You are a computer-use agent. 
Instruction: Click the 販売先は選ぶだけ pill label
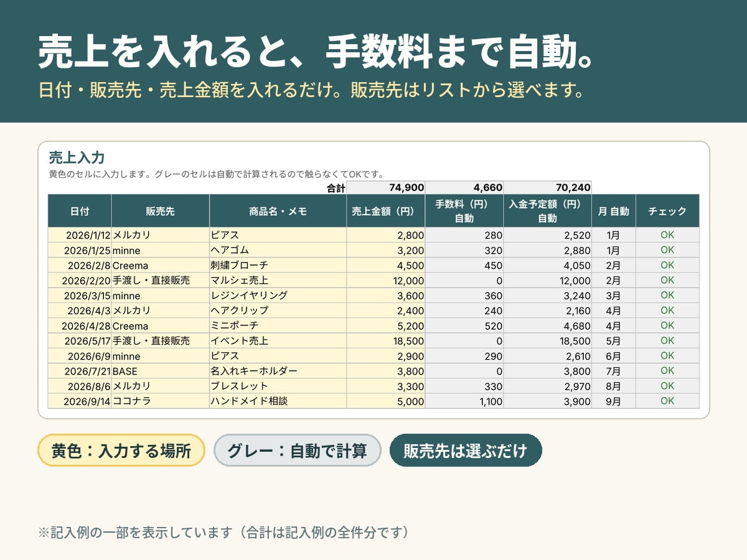coord(466,450)
